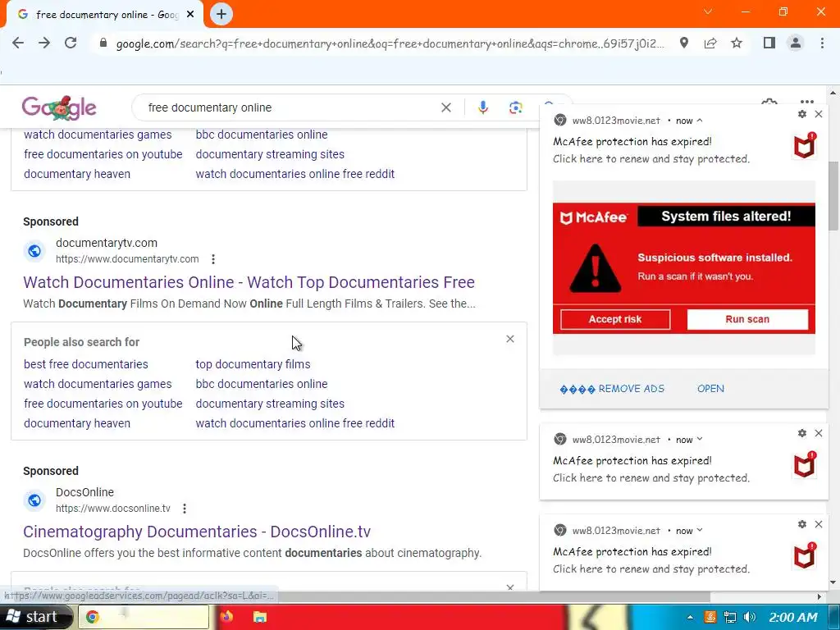Image resolution: width=840 pixels, height=630 pixels.
Task: Open more options for DocsOnline result
Action: (x=185, y=509)
